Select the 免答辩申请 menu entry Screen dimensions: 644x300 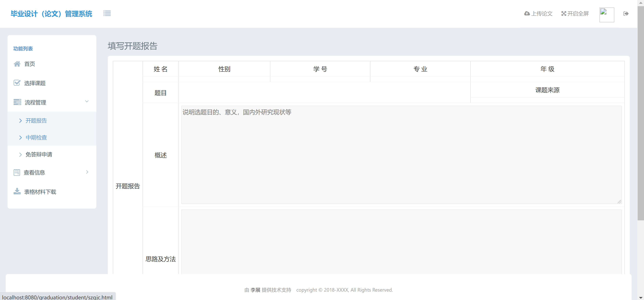39,154
